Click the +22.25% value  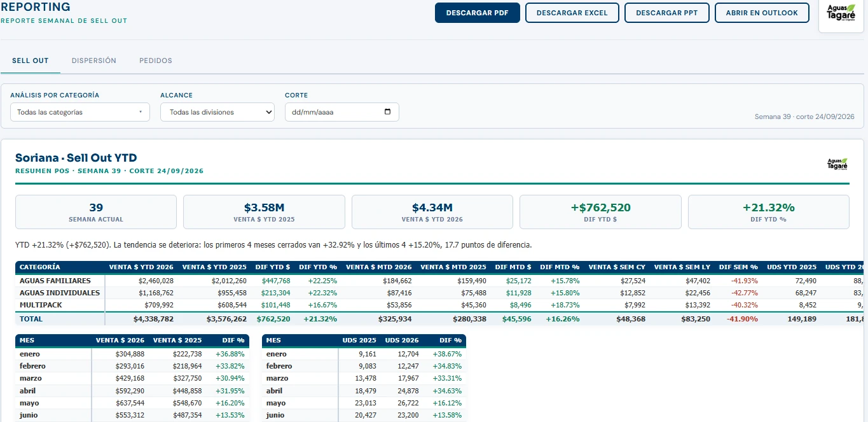322,281
